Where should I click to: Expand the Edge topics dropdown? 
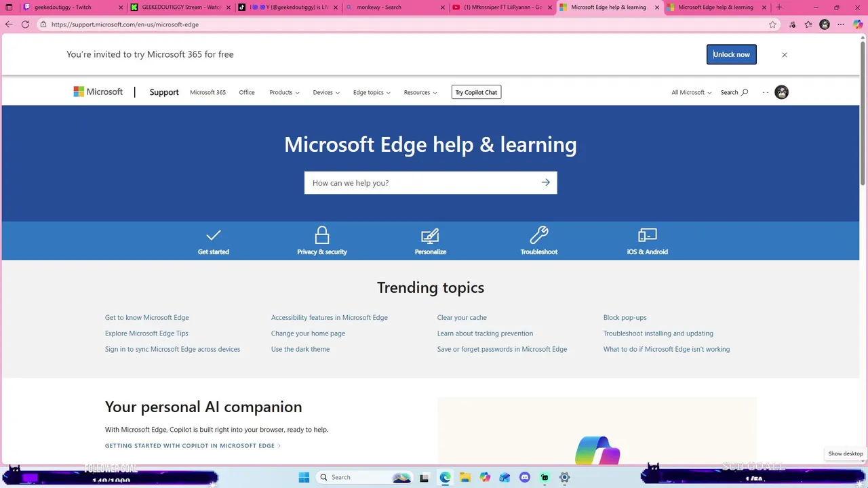tap(372, 92)
